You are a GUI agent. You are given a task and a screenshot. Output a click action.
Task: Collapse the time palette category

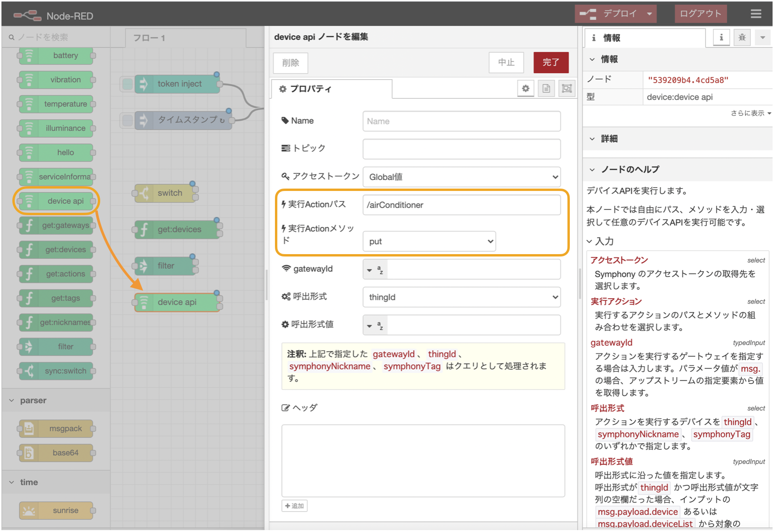(56, 482)
